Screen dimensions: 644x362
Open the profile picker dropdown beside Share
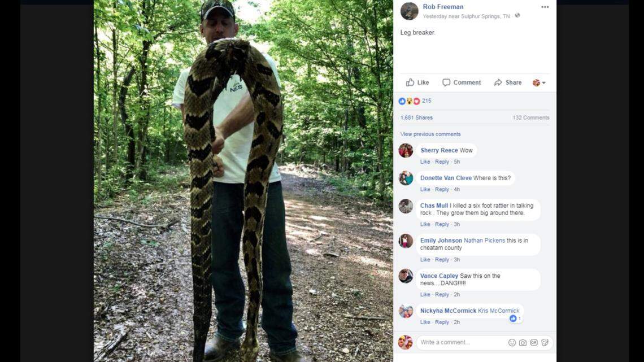pyautogui.click(x=539, y=82)
